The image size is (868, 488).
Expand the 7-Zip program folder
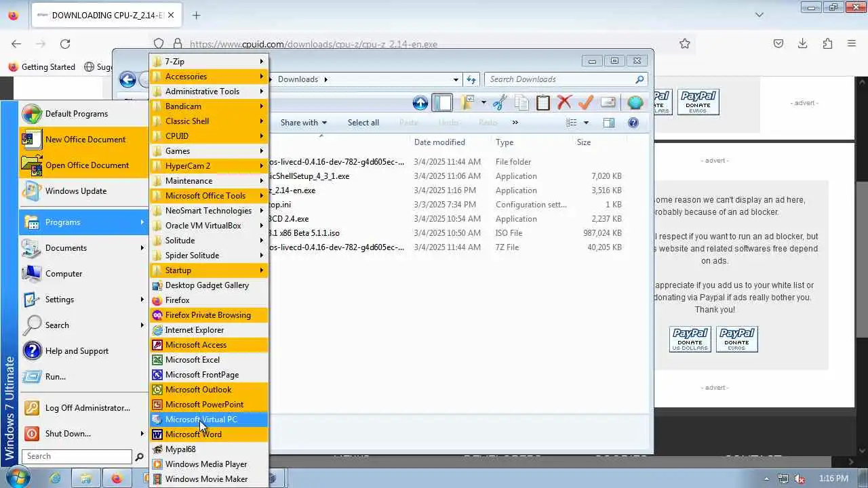tap(209, 62)
